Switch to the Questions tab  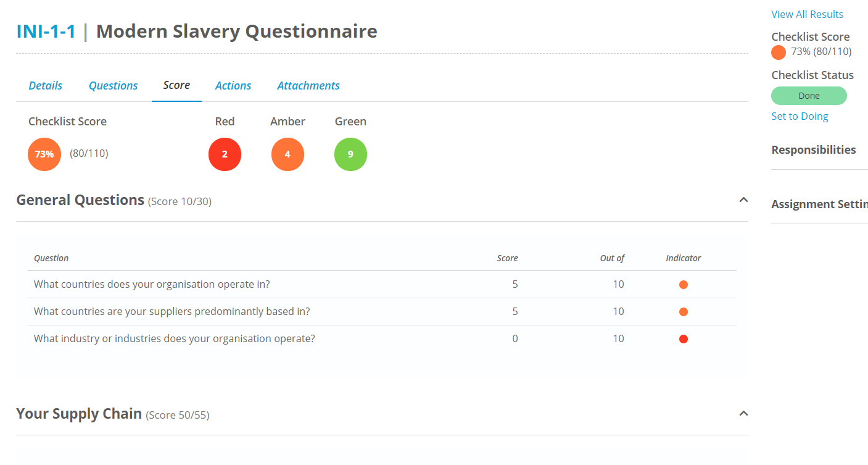(113, 85)
